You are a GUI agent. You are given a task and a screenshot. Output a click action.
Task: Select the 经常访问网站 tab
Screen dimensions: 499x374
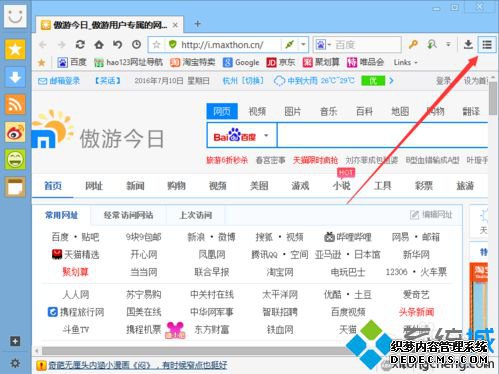(128, 215)
